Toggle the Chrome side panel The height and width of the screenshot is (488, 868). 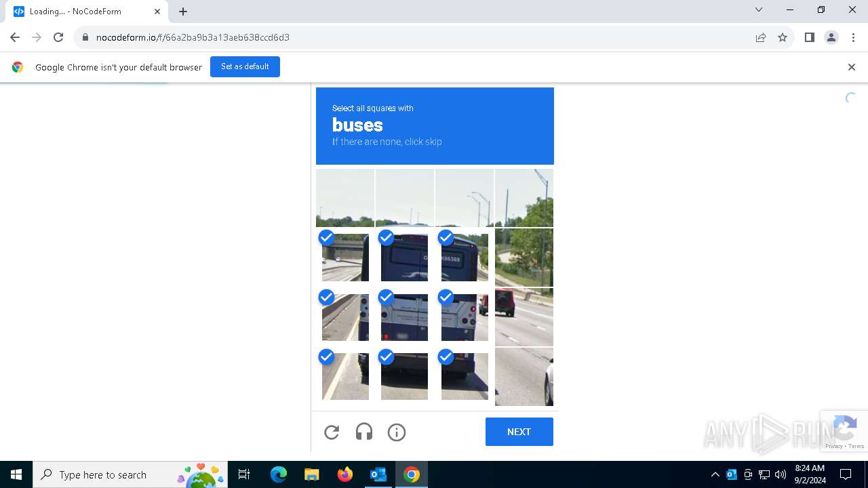click(810, 37)
